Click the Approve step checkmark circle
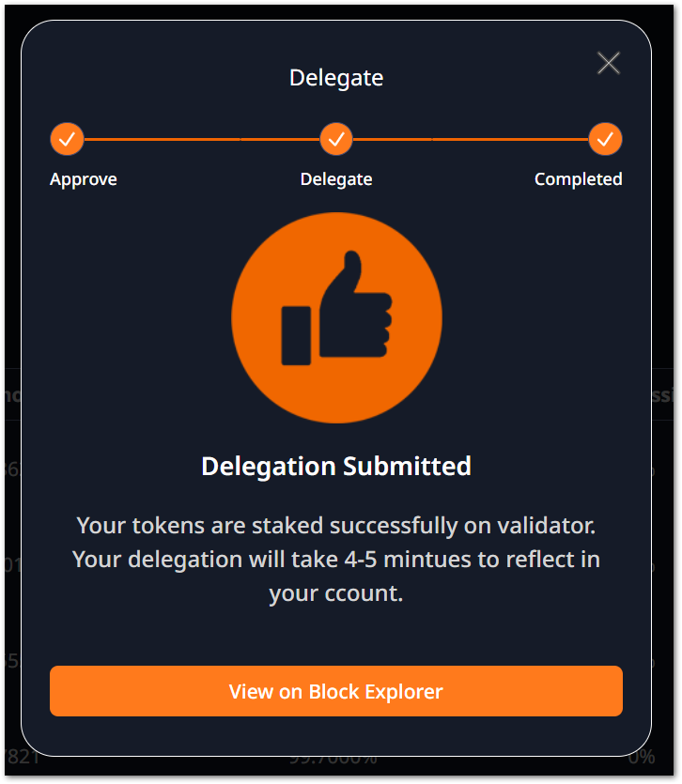 click(67, 140)
